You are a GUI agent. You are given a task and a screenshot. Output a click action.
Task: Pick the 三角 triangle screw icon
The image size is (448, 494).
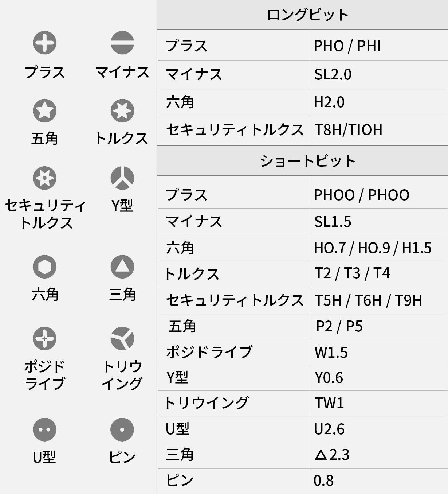(x=122, y=267)
